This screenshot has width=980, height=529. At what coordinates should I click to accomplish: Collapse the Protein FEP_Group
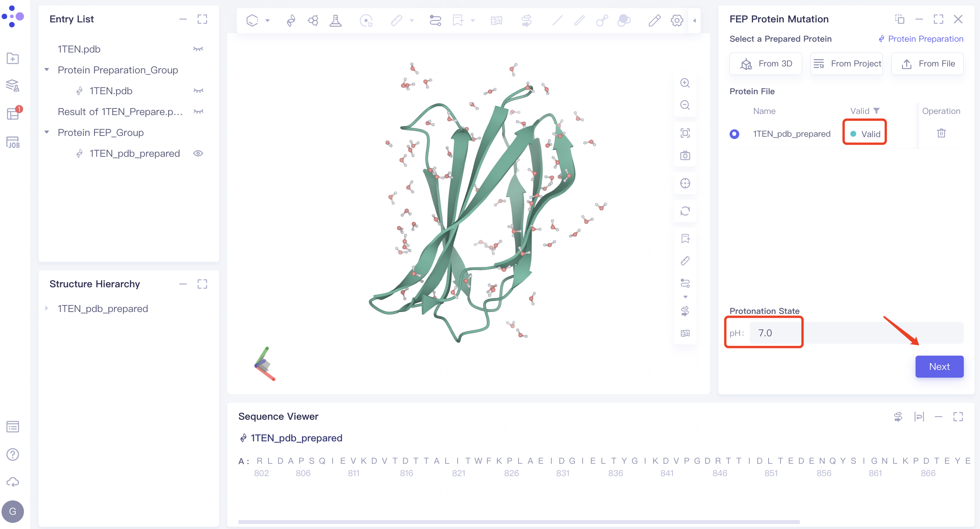pyautogui.click(x=47, y=132)
